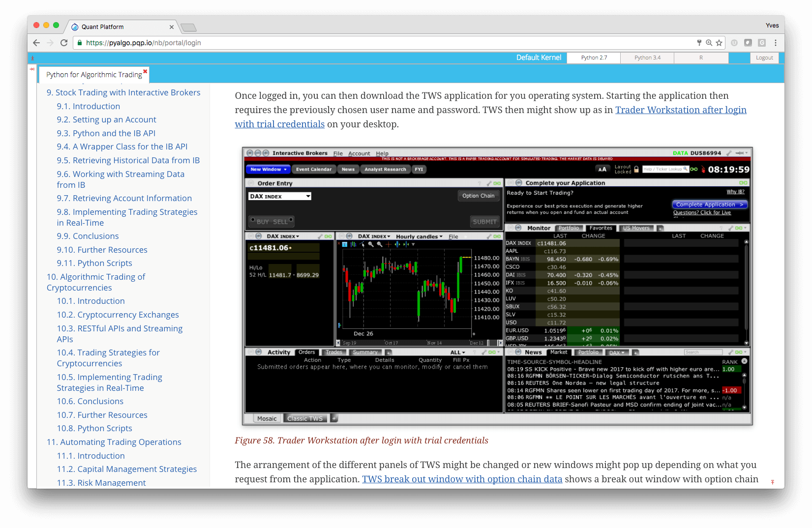Close the Python for Algorithmic Trading notebook tab

point(145,71)
